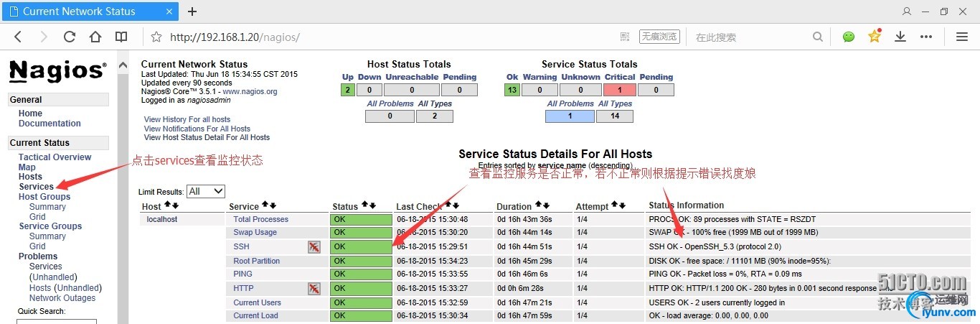Open the Total Processes service link
Viewport: 980px width, 324px height.
(261, 219)
